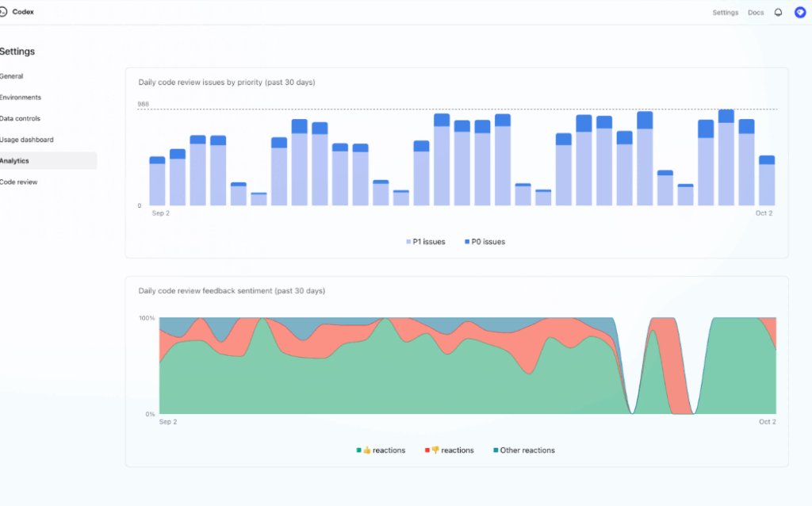Open the notifications bell
812x506 pixels.
click(x=778, y=13)
